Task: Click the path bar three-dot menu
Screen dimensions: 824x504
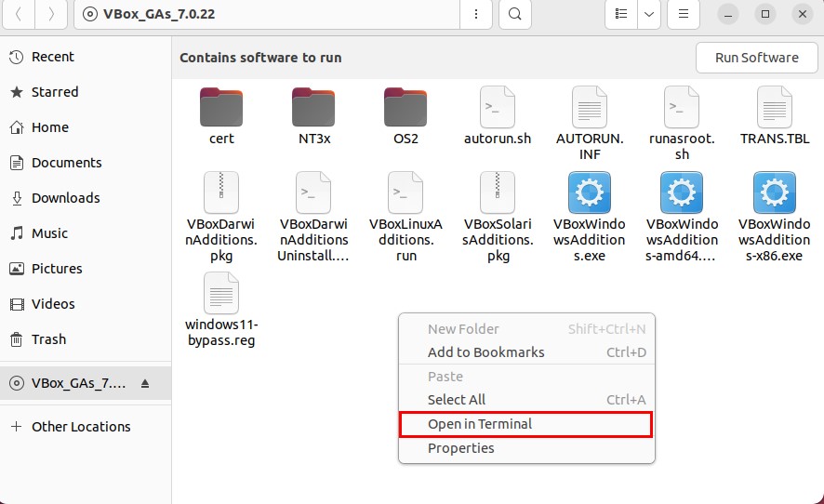Action: click(476, 15)
